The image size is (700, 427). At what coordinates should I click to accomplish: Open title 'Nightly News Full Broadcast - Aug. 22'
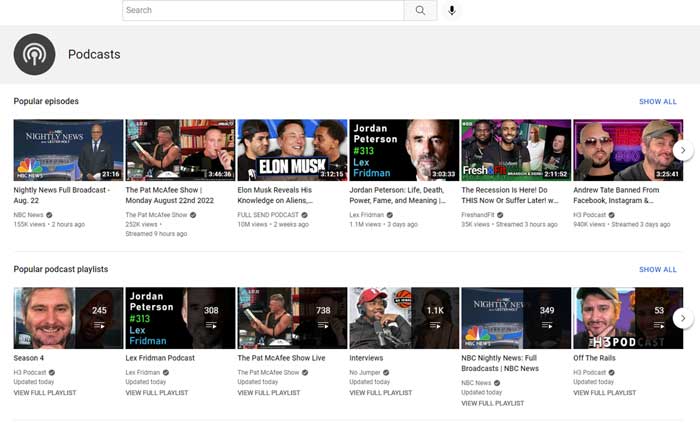tap(62, 195)
